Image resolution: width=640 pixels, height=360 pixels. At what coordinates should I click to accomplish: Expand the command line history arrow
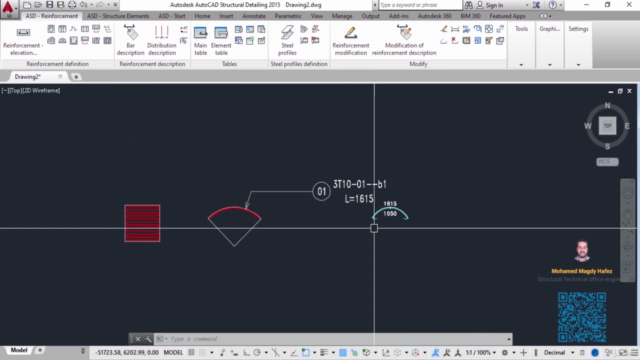tap(509, 339)
